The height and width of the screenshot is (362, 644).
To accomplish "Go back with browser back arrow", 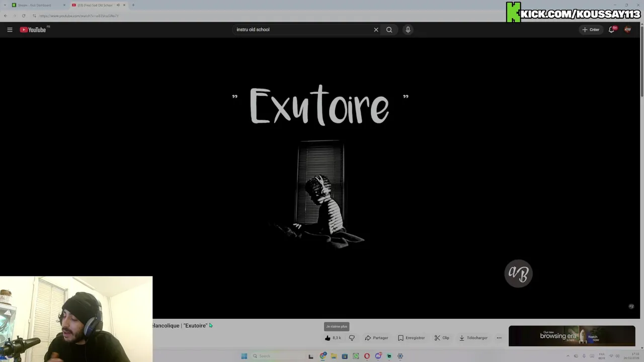I will [5, 16].
